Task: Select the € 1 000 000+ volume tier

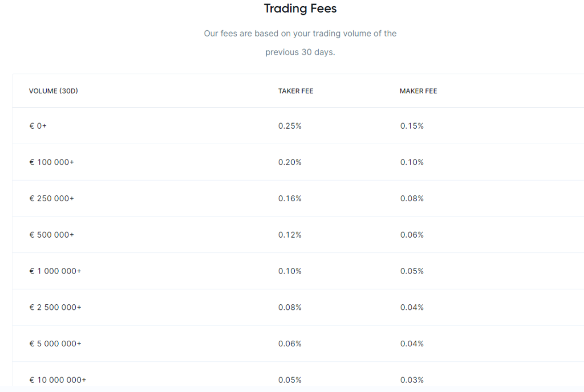Action: (55, 271)
